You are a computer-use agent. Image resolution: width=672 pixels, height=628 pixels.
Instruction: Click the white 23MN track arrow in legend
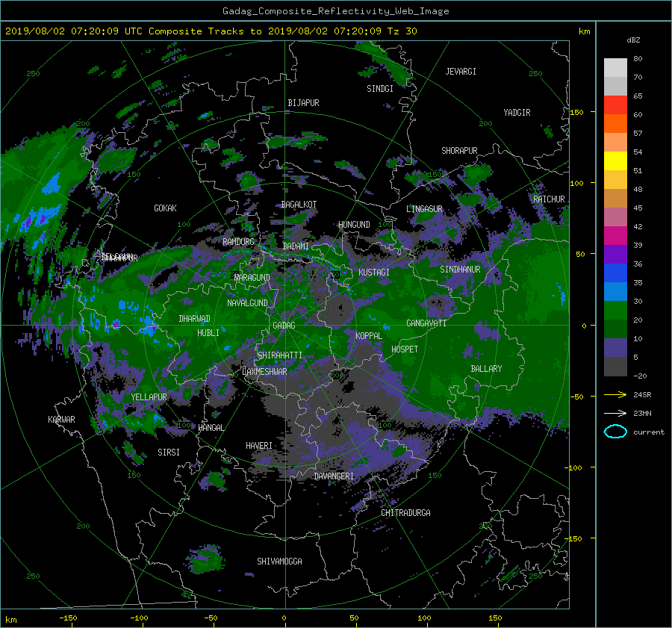(x=615, y=413)
